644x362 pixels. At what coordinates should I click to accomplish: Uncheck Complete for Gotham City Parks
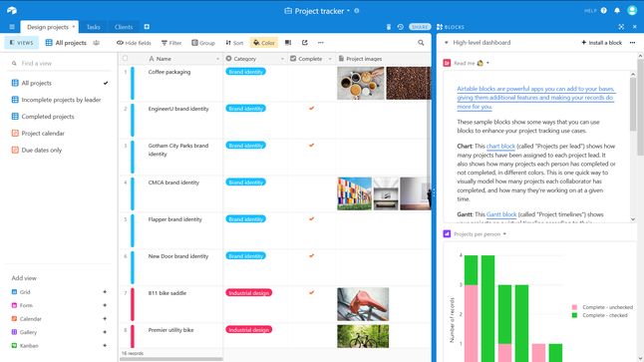(x=311, y=146)
